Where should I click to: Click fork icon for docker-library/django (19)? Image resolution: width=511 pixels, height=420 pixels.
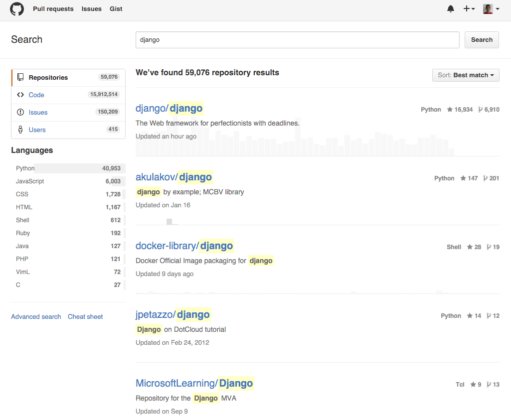(x=489, y=247)
